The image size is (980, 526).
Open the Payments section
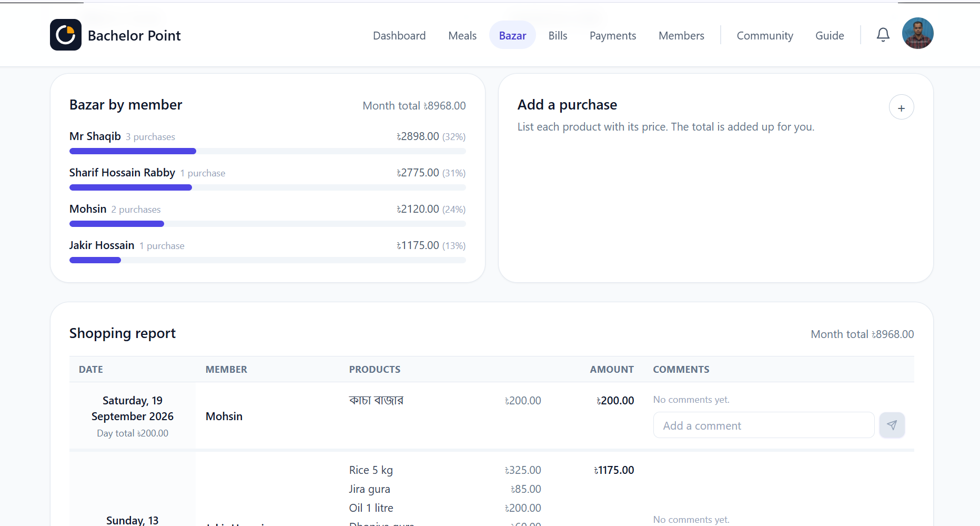point(613,35)
